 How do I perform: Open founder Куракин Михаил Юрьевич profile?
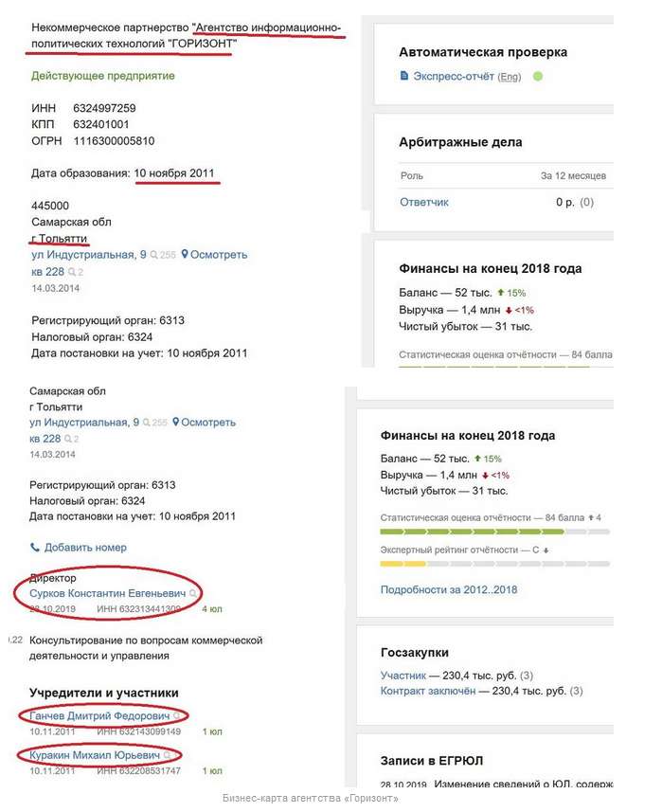(95, 755)
